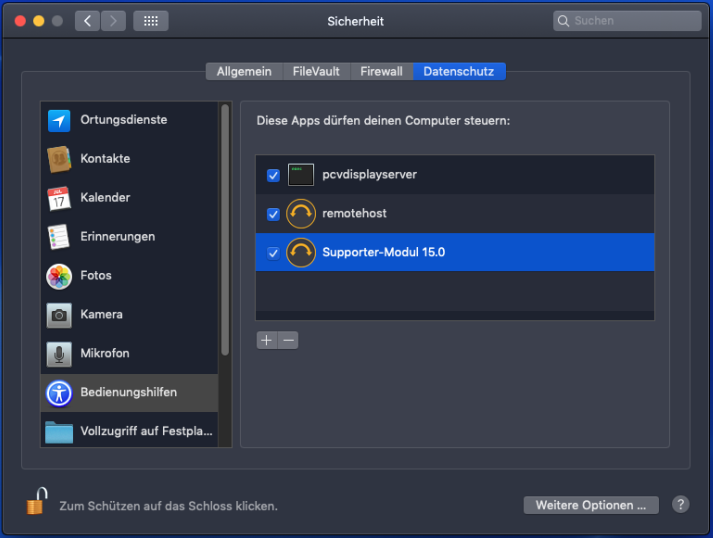Screen dimensions: 713x538
Task: Click the lock icon to protect settings
Action: [x=36, y=501]
